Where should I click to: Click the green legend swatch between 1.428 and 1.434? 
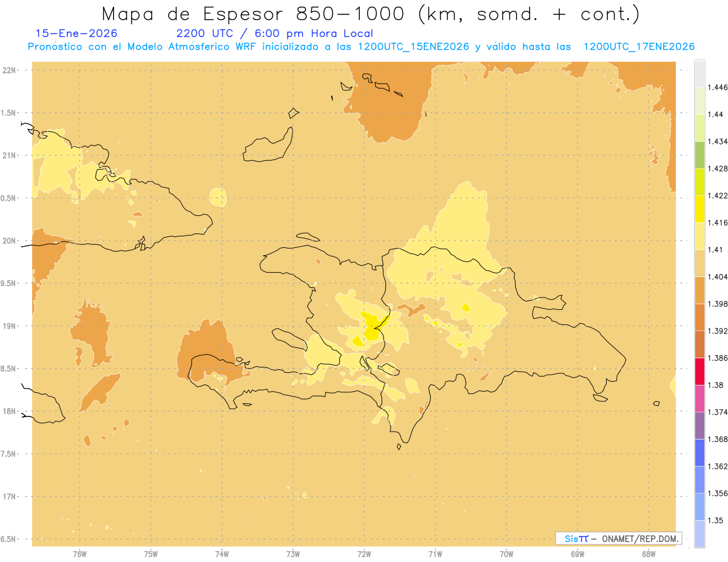pos(699,155)
